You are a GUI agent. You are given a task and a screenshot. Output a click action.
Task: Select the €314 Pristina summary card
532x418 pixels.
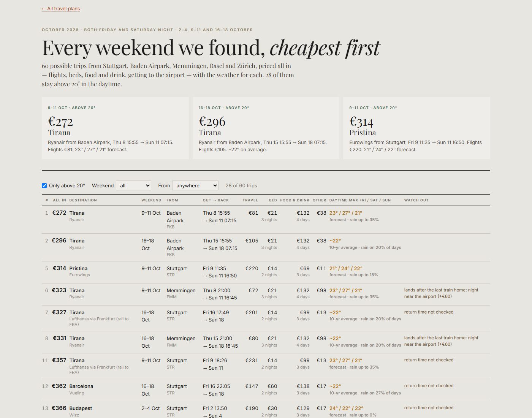coord(416,128)
